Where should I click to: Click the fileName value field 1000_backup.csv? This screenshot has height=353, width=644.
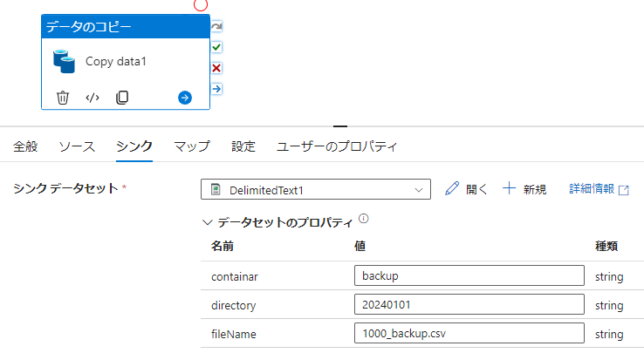click(x=469, y=333)
